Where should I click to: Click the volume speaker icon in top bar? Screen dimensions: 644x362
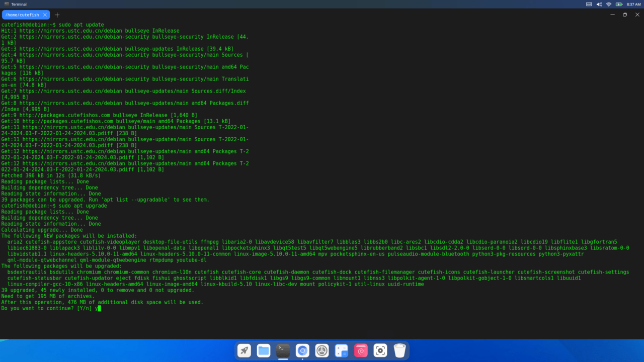coord(599,4)
